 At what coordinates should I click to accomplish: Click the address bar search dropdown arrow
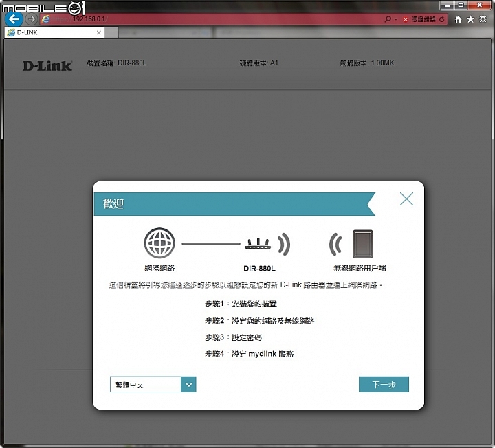[395, 19]
